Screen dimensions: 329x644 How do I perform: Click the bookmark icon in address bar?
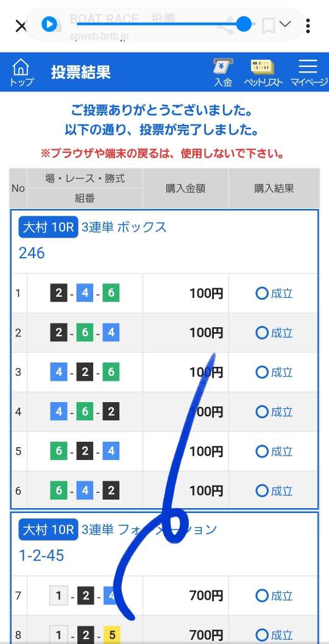268,26
